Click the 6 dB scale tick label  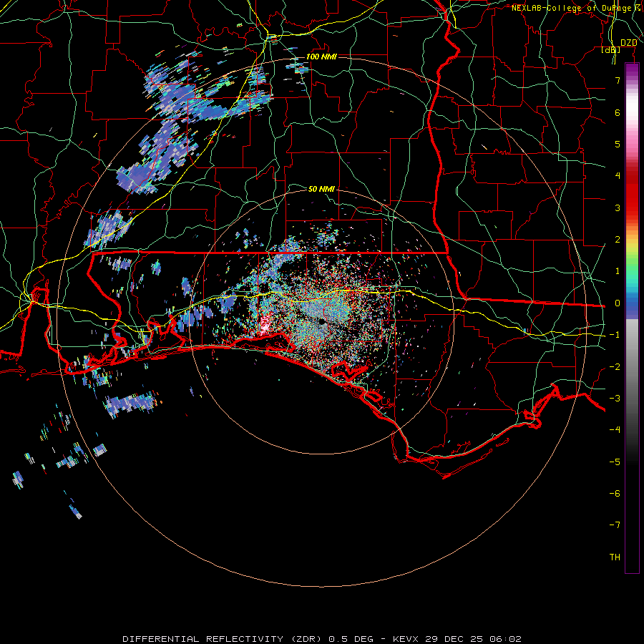618,112
